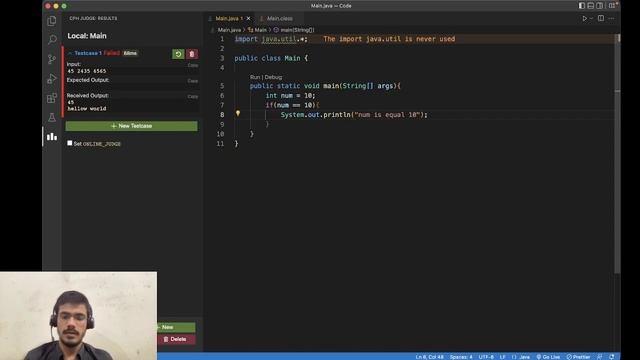Image resolution: width=640 pixels, height=360 pixels.
Task: Click the System.out.println statement
Action: tap(354, 115)
